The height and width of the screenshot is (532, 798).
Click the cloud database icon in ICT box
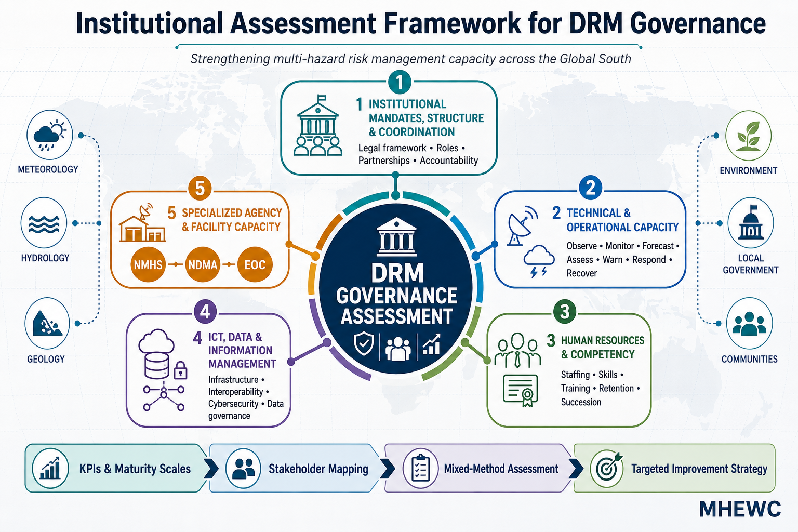156,353
